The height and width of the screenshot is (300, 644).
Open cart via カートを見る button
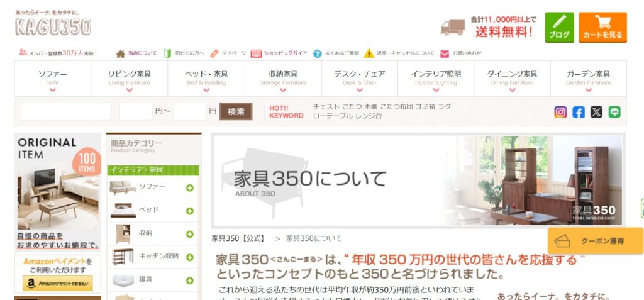point(602,27)
